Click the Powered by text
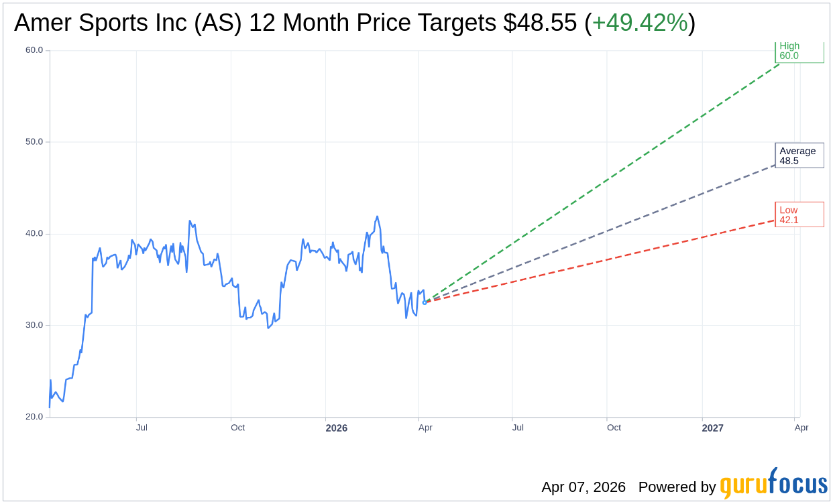This screenshot has height=504, width=833. pyautogui.click(x=677, y=487)
